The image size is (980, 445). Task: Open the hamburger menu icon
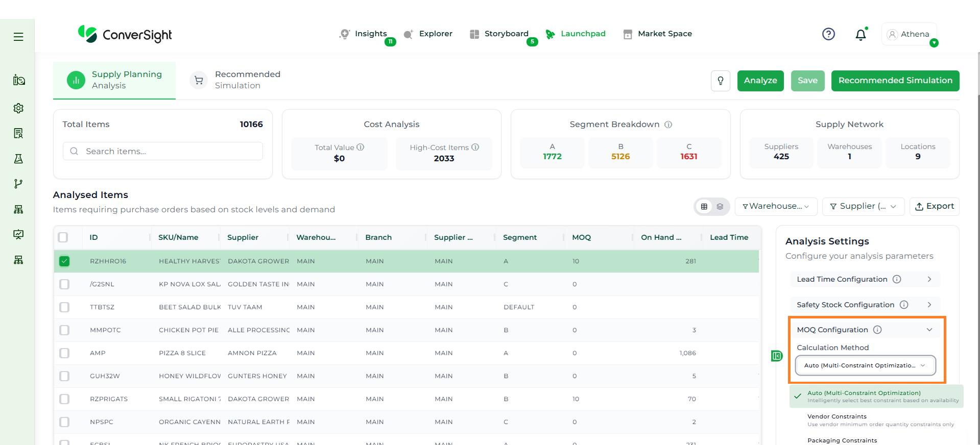click(18, 37)
